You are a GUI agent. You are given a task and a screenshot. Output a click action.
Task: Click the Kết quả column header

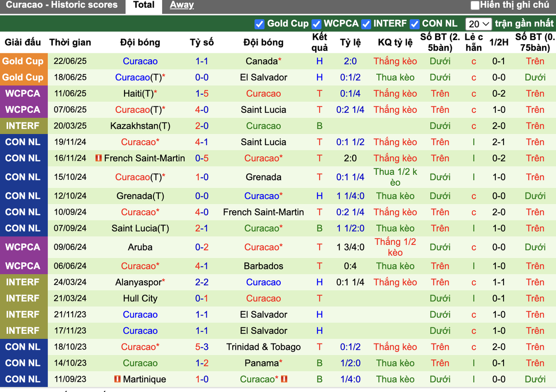(319, 42)
